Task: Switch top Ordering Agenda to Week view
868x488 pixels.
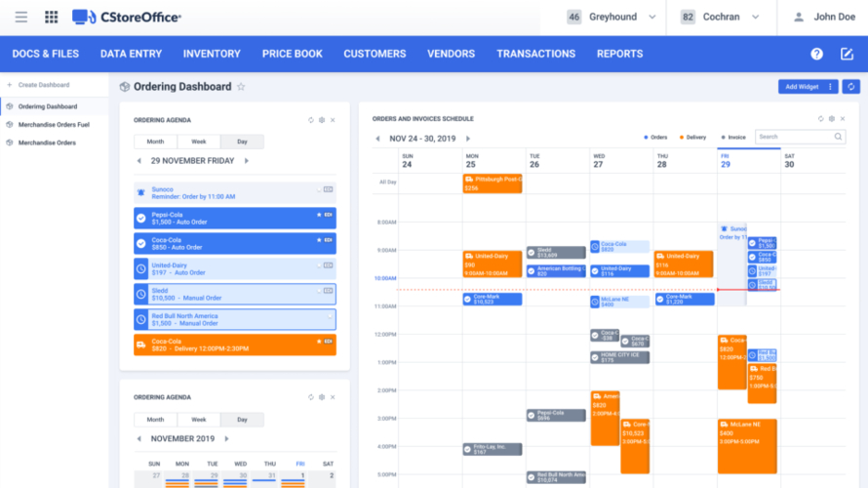Action: tap(199, 142)
